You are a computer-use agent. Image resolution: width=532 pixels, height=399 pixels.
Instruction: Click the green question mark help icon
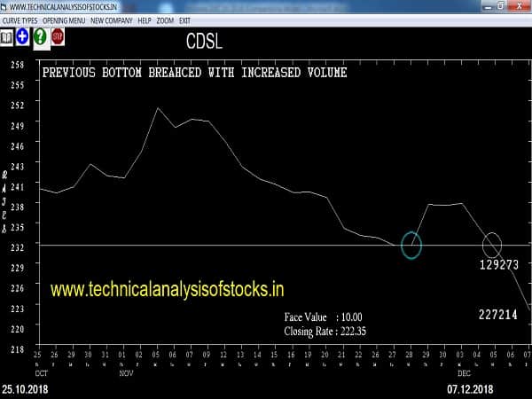pyautogui.click(x=40, y=37)
